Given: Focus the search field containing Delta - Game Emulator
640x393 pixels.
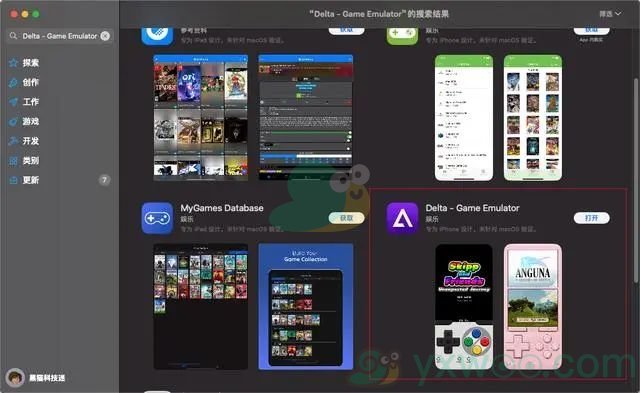Looking at the screenshot, I should coord(60,36).
